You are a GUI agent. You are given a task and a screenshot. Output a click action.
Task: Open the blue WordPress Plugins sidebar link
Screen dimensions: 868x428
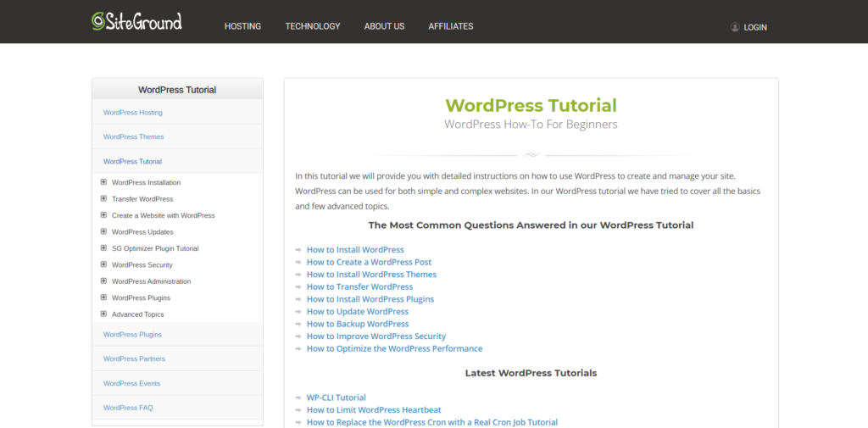(132, 335)
